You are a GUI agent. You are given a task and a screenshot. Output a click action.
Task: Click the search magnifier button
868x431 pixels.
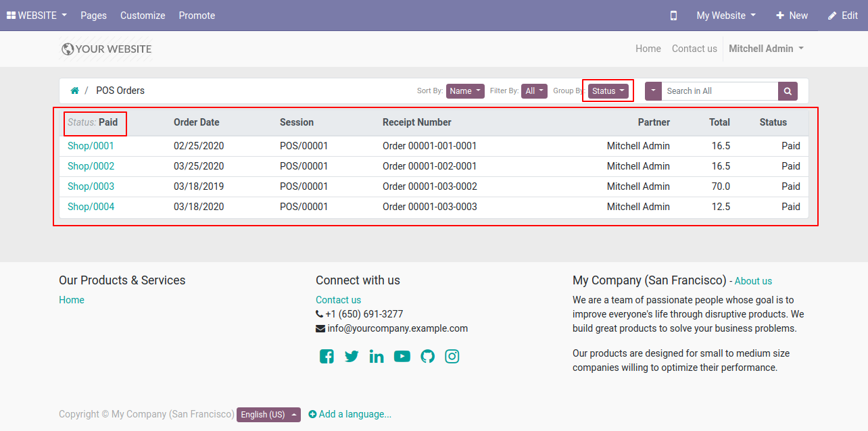(788, 91)
